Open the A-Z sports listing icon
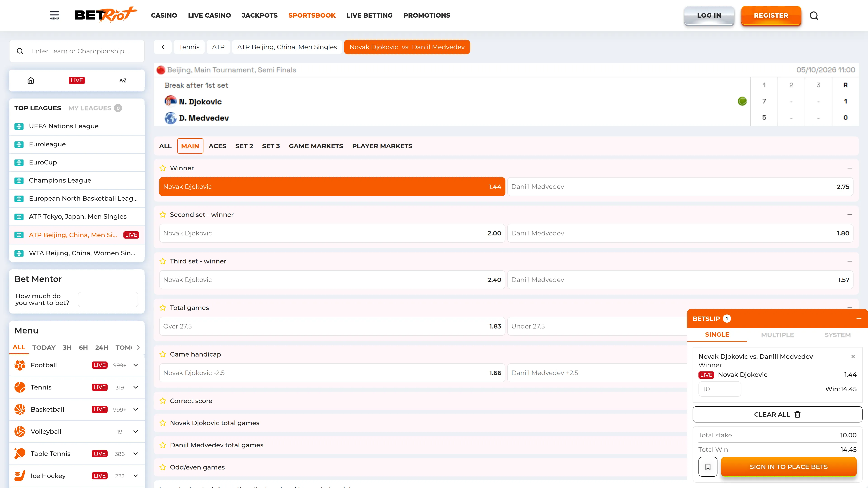Image resolution: width=868 pixels, height=488 pixels. coord(123,80)
